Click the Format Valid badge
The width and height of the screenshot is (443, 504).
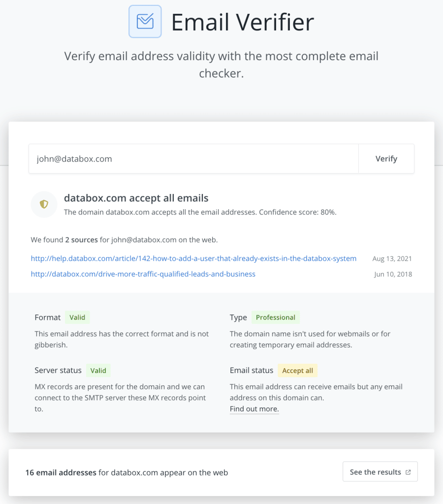[77, 317]
